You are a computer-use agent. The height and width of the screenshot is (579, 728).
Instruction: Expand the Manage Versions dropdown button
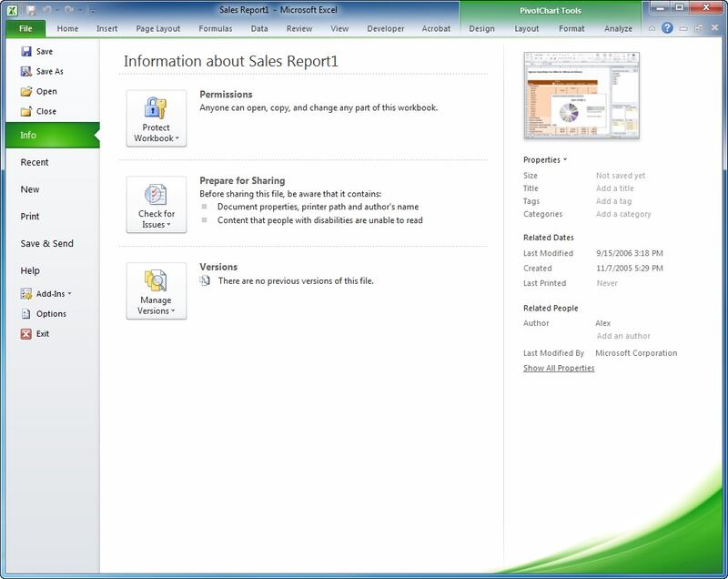pyautogui.click(x=157, y=291)
